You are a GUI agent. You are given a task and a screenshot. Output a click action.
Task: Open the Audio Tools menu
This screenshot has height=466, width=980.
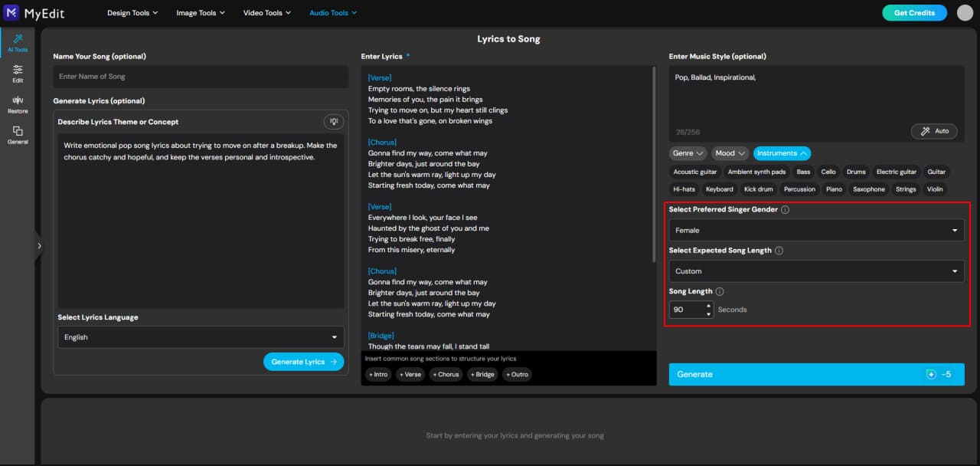332,12
